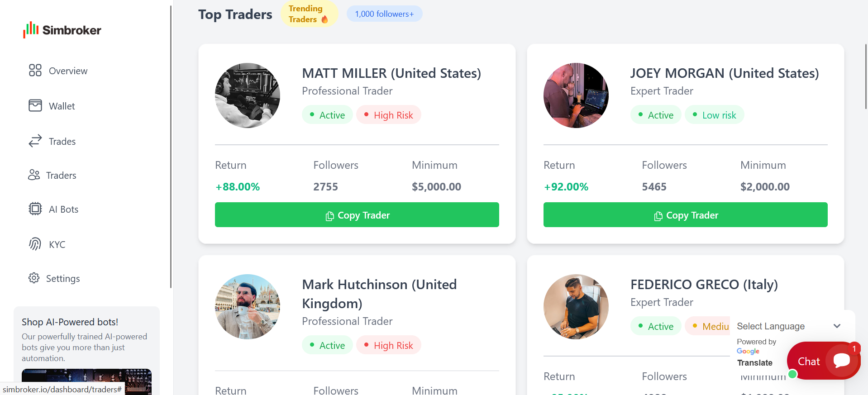Copy Trader for Joey Morgan

tap(685, 215)
